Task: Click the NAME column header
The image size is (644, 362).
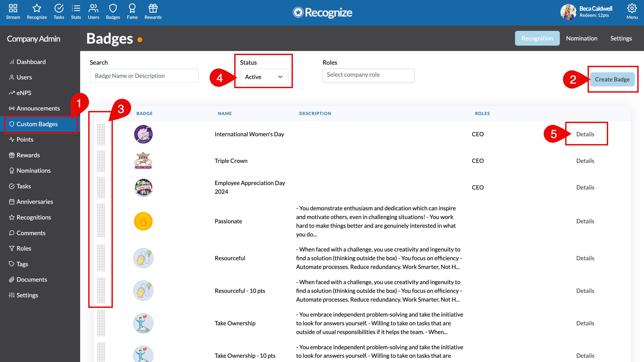Action: [225, 113]
